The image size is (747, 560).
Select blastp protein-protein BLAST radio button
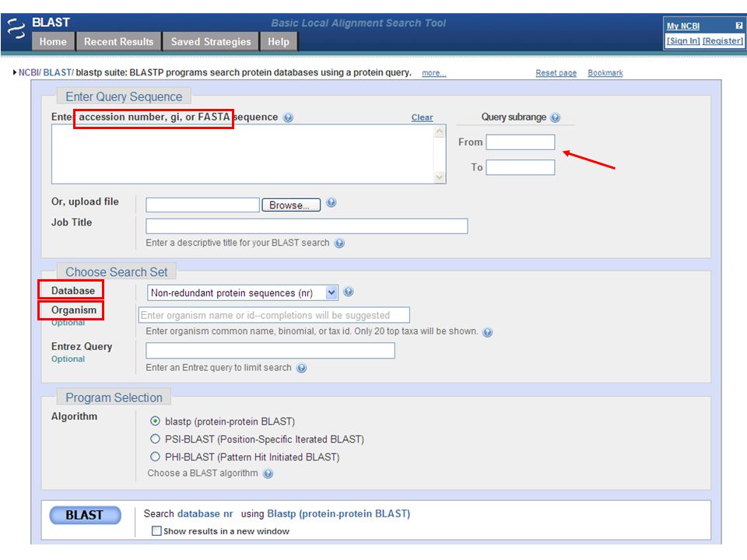155,422
